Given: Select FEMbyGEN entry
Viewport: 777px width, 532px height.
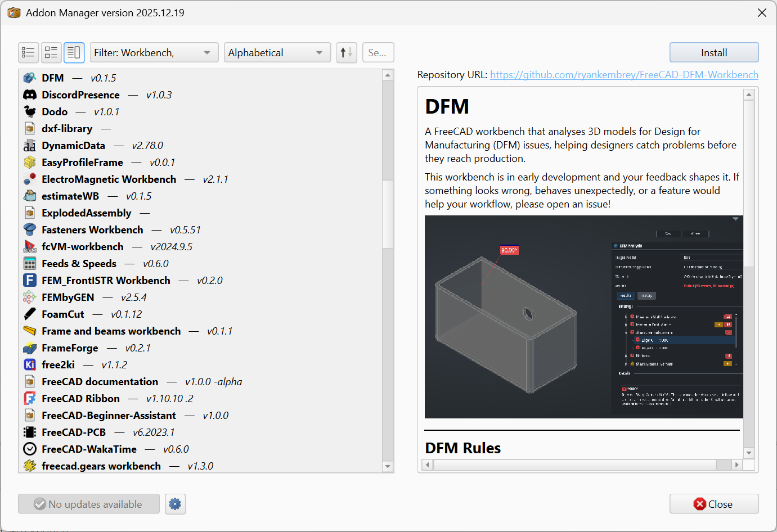Looking at the screenshot, I should (200, 297).
